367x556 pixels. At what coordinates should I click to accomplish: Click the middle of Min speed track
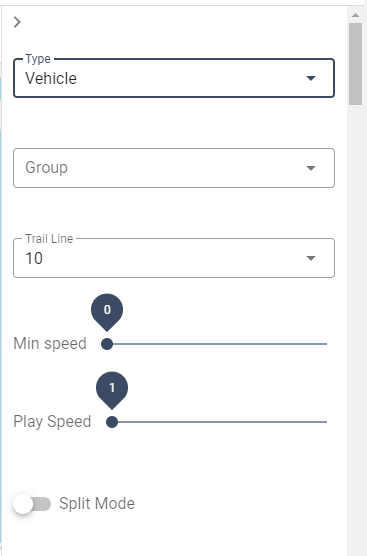[217, 344]
